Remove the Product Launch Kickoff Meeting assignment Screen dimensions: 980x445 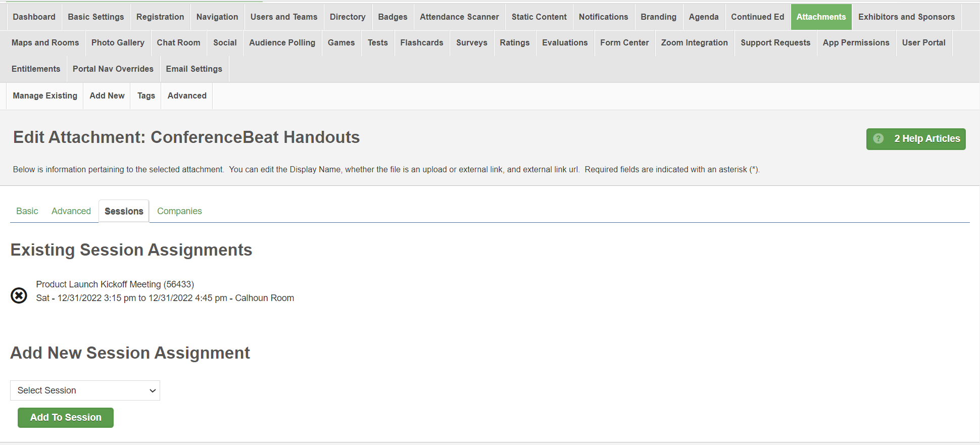coord(19,295)
